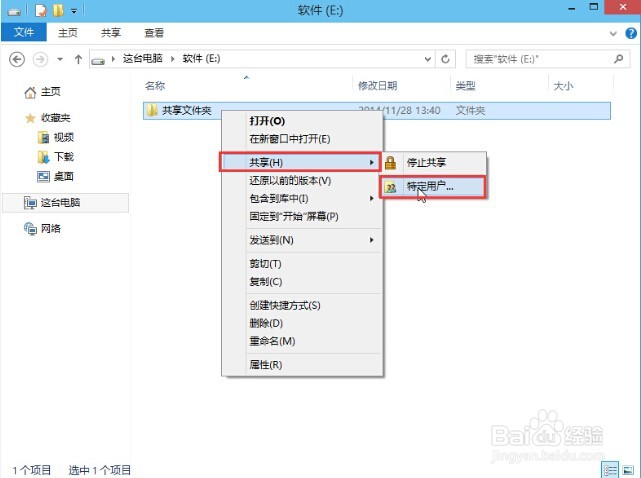641x478 pixels.
Task: Click the network icon next to 网络
Action: click(30, 229)
